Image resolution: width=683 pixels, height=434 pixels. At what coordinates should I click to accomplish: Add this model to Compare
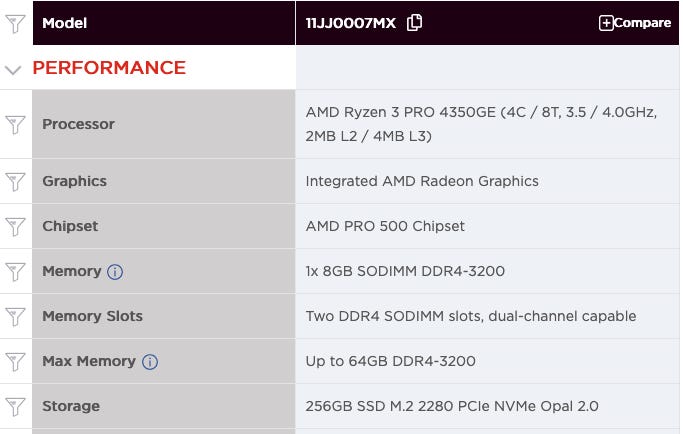(635, 23)
